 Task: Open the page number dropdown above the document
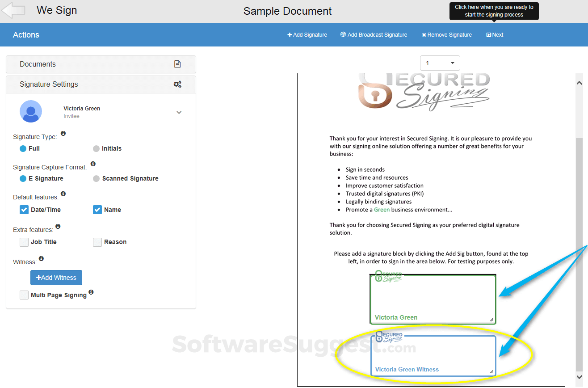[x=440, y=63]
